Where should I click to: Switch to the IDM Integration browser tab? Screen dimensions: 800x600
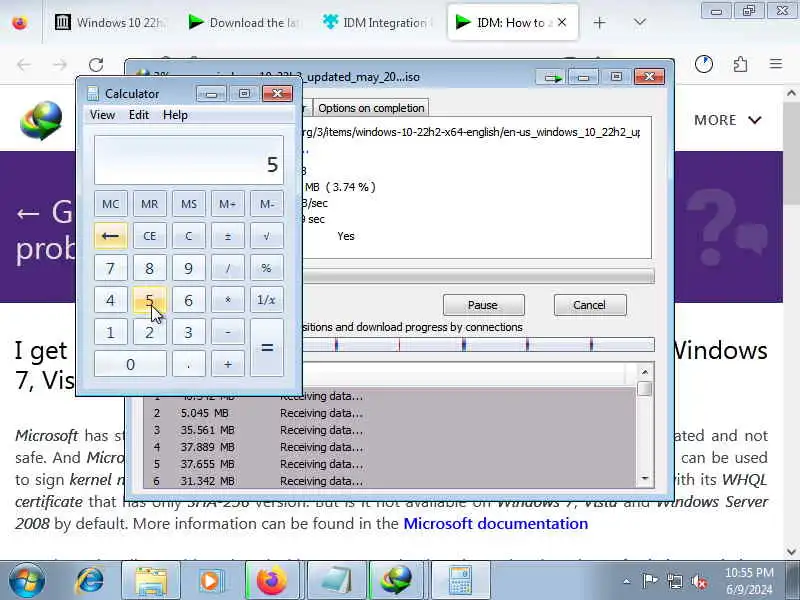(x=378, y=22)
